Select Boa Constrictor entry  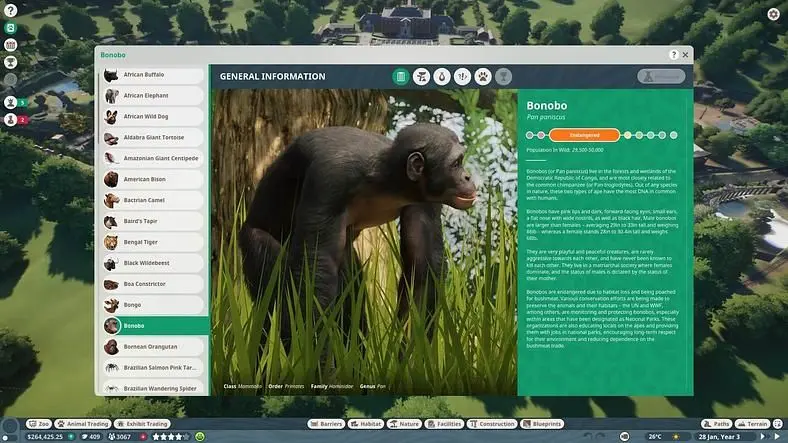[x=153, y=284]
